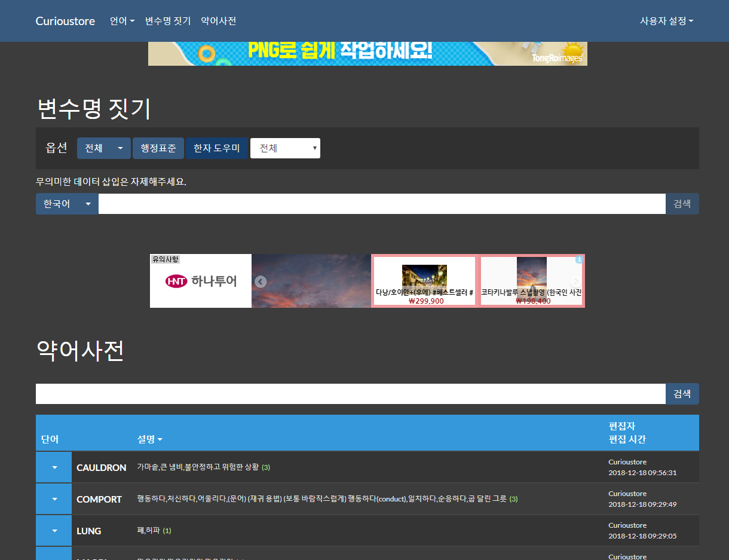729x560 pixels.
Task: Expand the COMPORT row arrow
Action: [x=54, y=499]
